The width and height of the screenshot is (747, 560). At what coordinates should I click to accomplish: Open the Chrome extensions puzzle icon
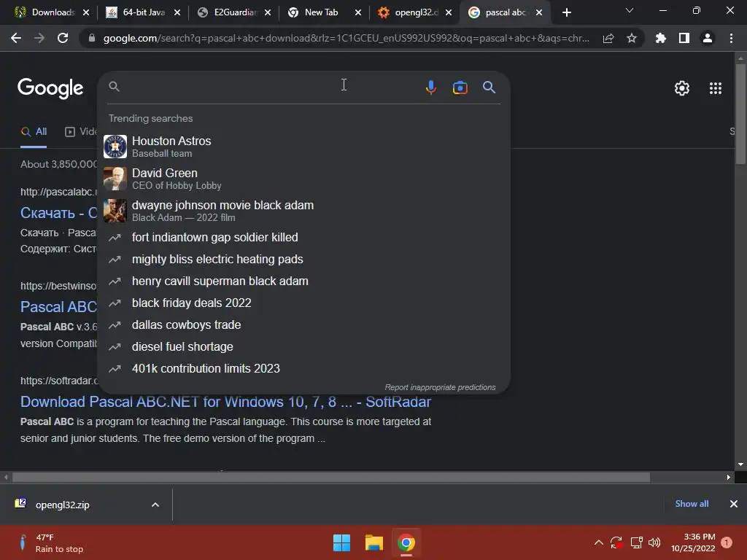pos(661,38)
